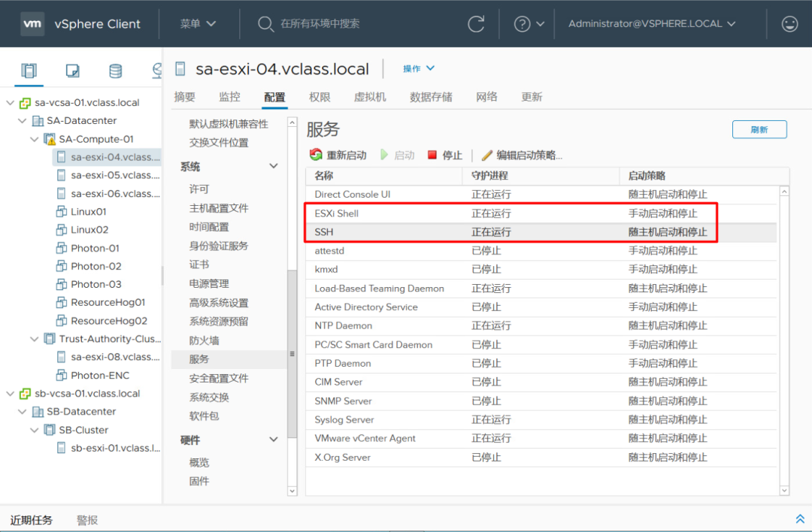
Task: Click the search magnifier icon
Action: pyautogui.click(x=265, y=24)
